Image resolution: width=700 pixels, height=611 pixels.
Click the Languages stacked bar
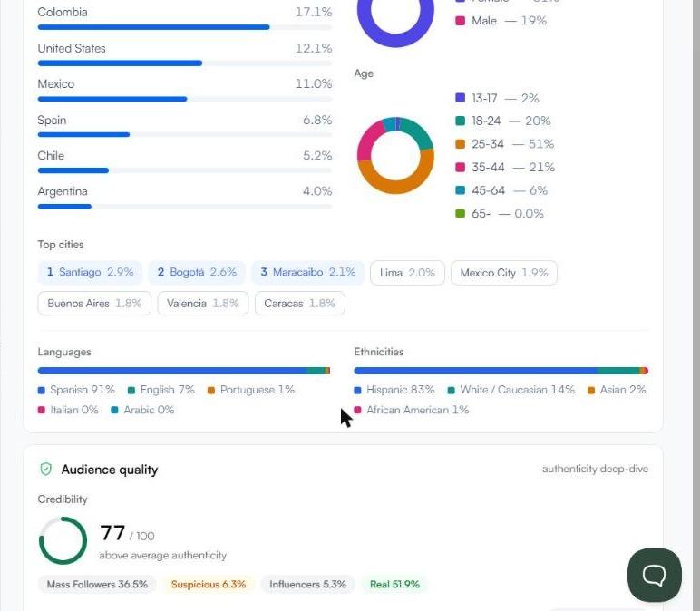(184, 371)
